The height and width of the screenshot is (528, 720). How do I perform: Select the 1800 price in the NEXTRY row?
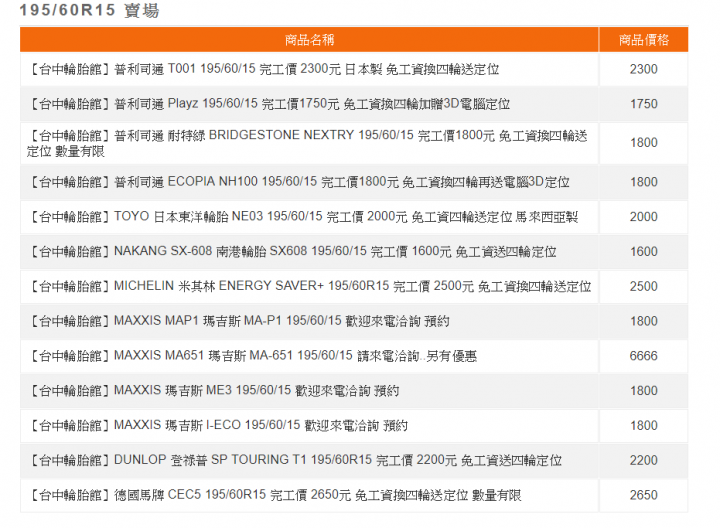tap(644, 143)
